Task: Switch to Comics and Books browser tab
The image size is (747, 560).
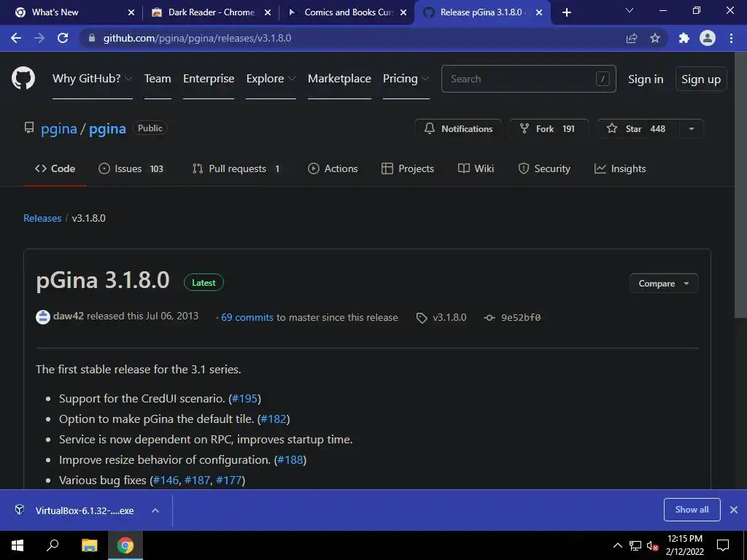Action: (x=348, y=12)
